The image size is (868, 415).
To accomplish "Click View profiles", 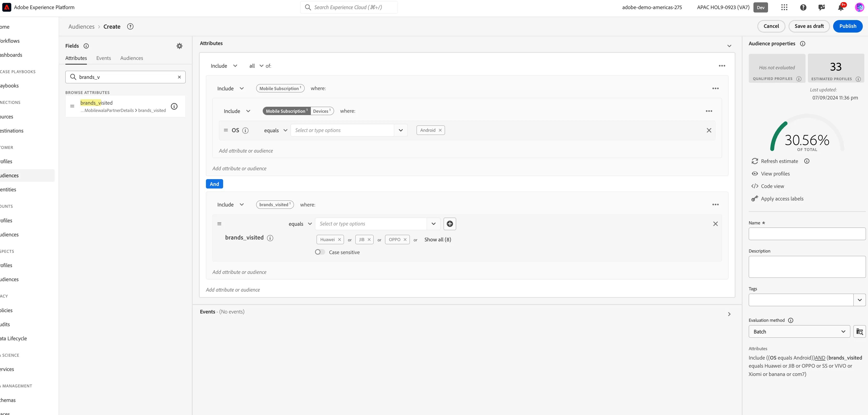I will [771, 174].
